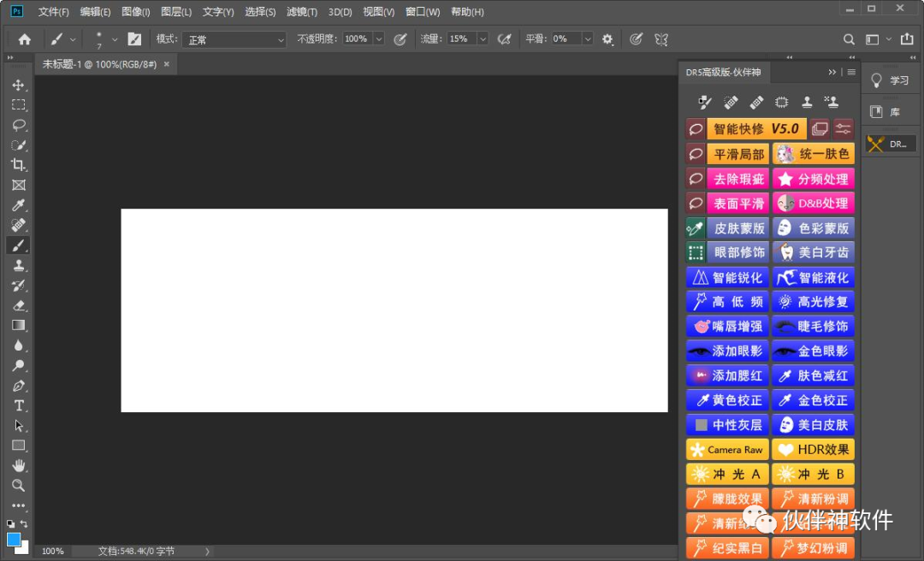Screen dimensions: 924x561
Task: Open the 窗口(W) menu
Action: 423,12
